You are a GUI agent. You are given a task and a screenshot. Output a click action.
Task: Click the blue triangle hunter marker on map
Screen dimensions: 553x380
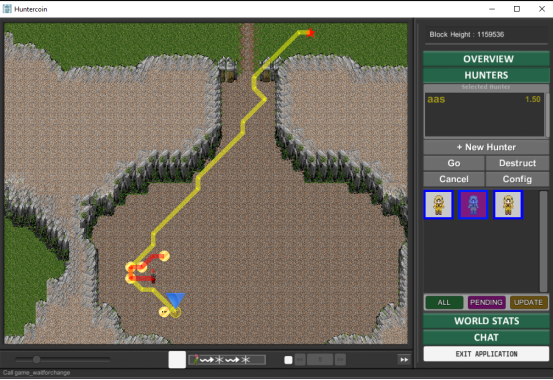tap(175, 300)
